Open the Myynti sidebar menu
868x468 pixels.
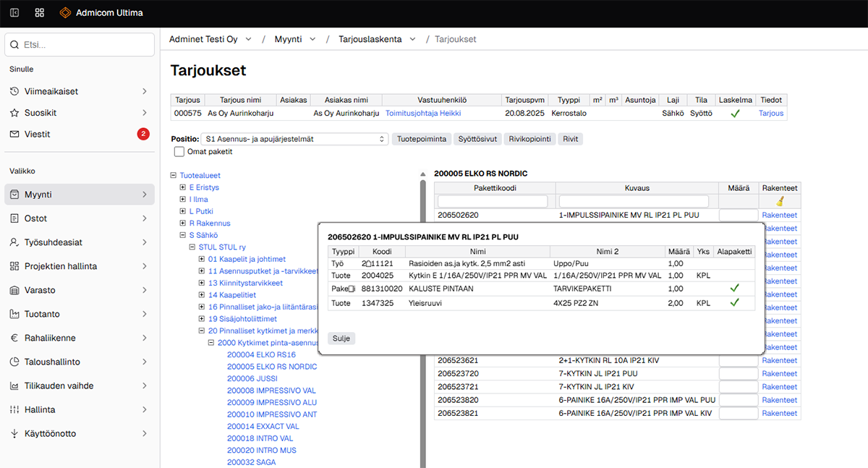pos(79,195)
